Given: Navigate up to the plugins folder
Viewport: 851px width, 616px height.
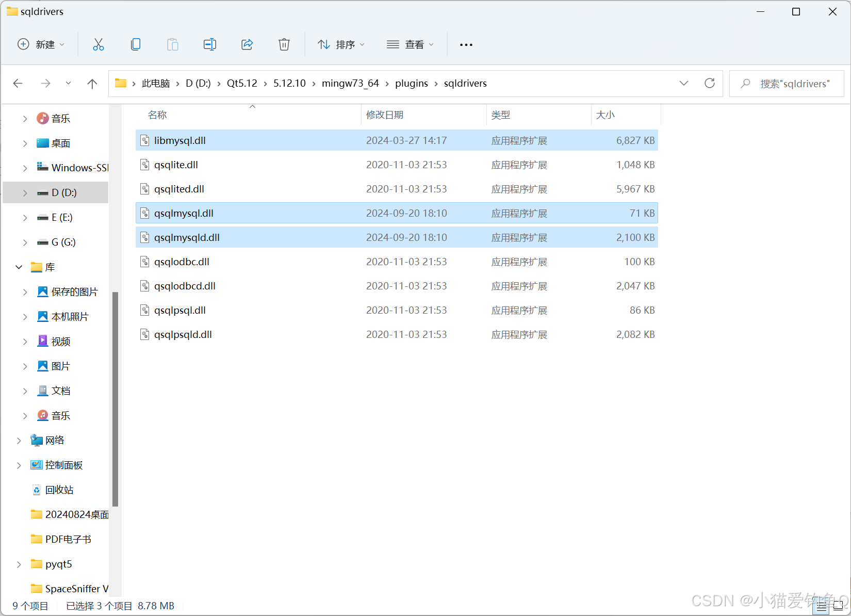Looking at the screenshot, I should [92, 83].
